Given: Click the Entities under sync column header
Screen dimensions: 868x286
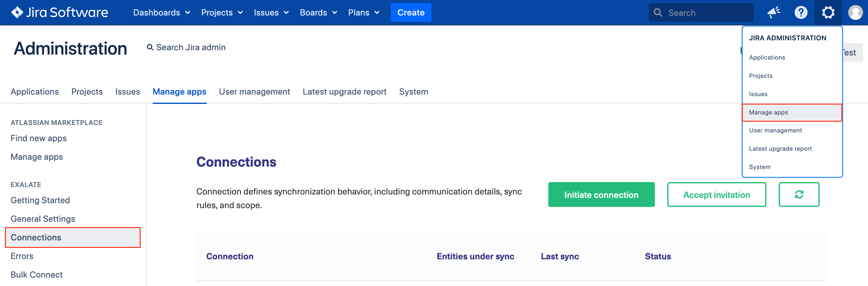Looking at the screenshot, I should [x=475, y=256].
